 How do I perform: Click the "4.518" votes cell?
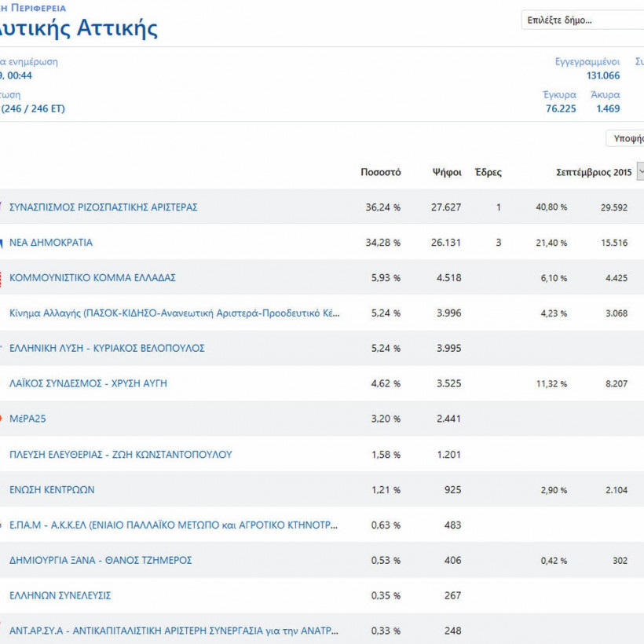click(448, 278)
